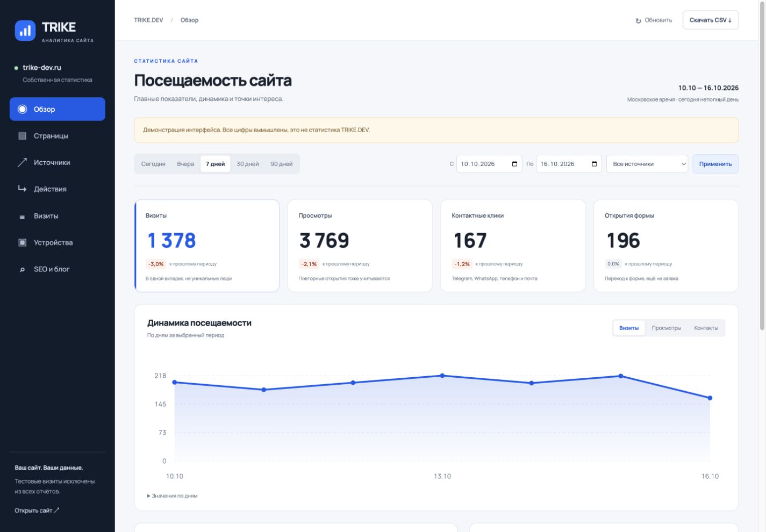The image size is (766, 532).
Task: Click the Источники arrow icon
Action: (x=22, y=162)
